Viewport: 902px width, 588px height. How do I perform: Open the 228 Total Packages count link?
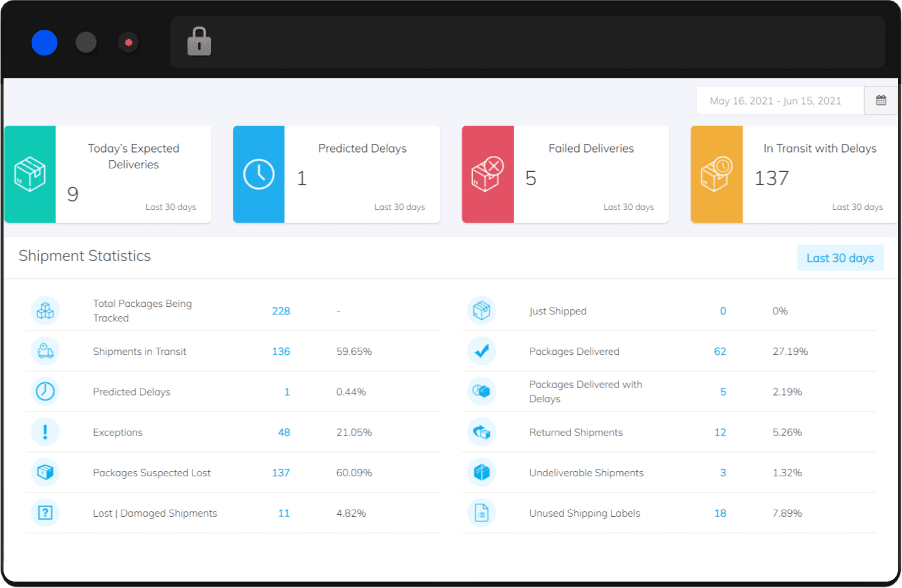[x=281, y=311]
